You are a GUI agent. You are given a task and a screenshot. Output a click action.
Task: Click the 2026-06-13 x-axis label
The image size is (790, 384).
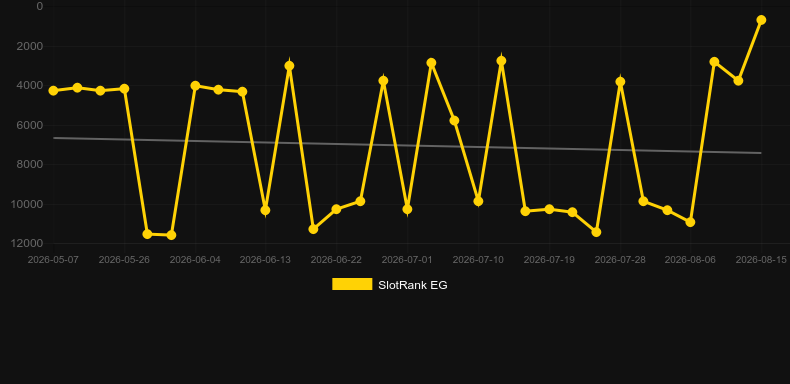265,260
